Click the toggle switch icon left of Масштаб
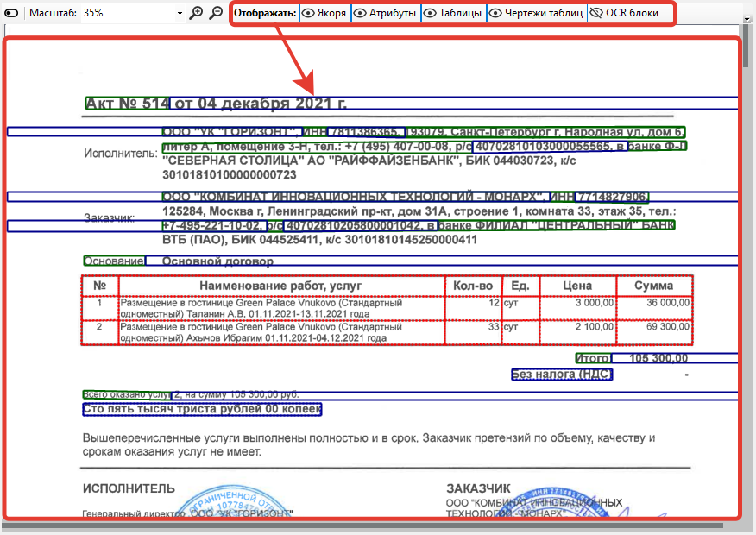 point(11,13)
